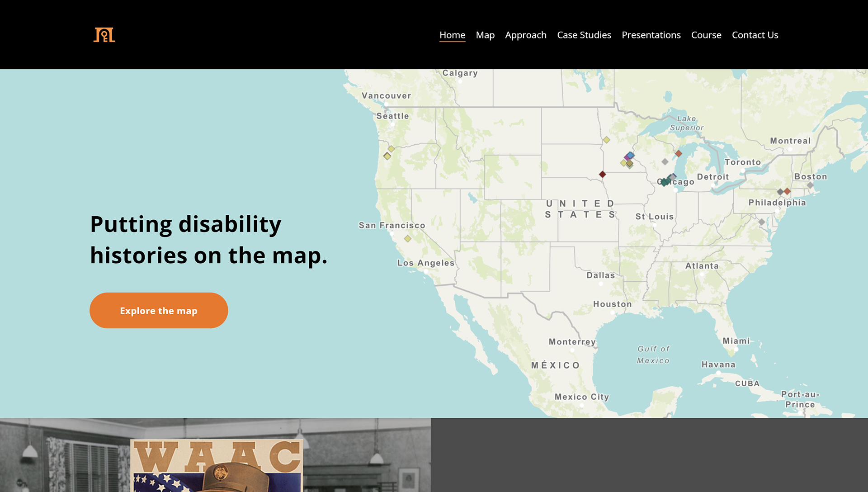This screenshot has width=868, height=492.
Task: Navigate to Presentations page
Action: (x=651, y=35)
